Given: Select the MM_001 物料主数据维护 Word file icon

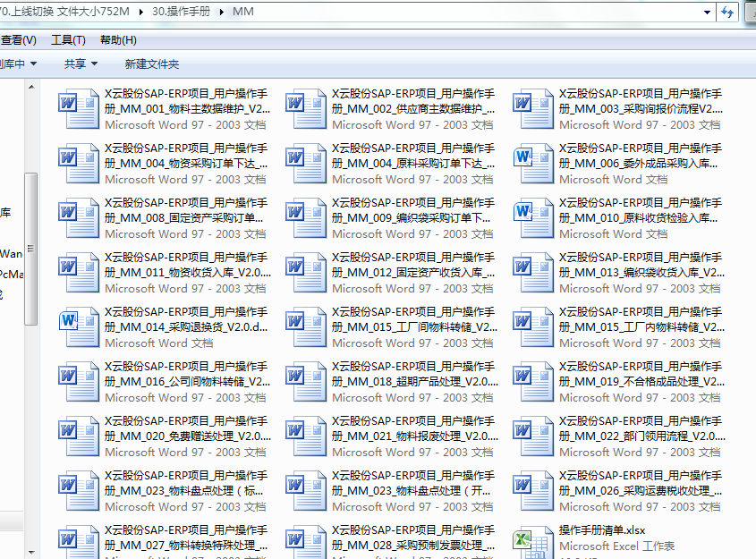Looking at the screenshot, I should [79, 108].
